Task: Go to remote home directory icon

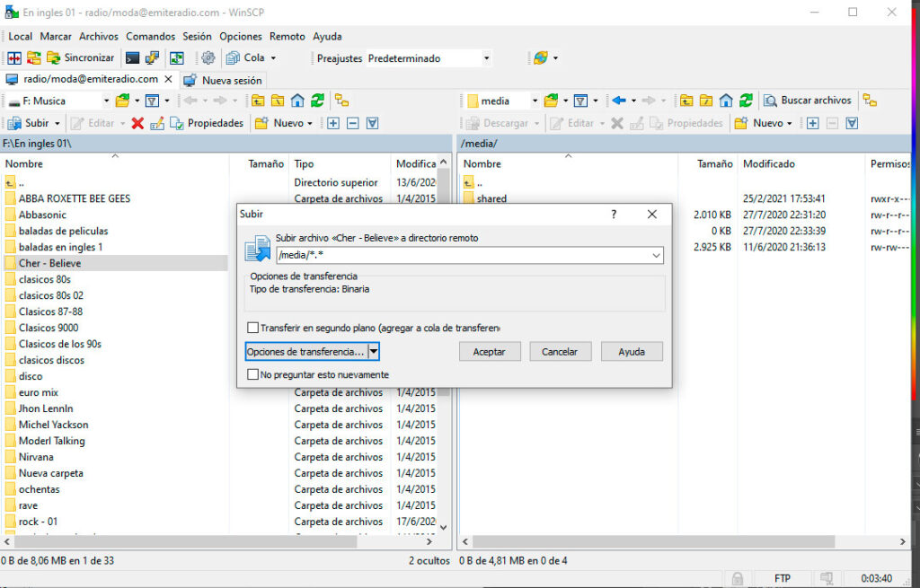Action: point(726,101)
